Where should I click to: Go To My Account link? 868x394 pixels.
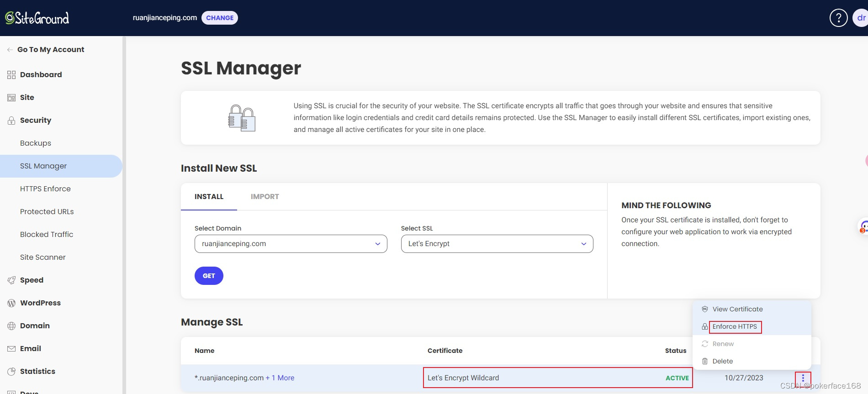point(51,50)
